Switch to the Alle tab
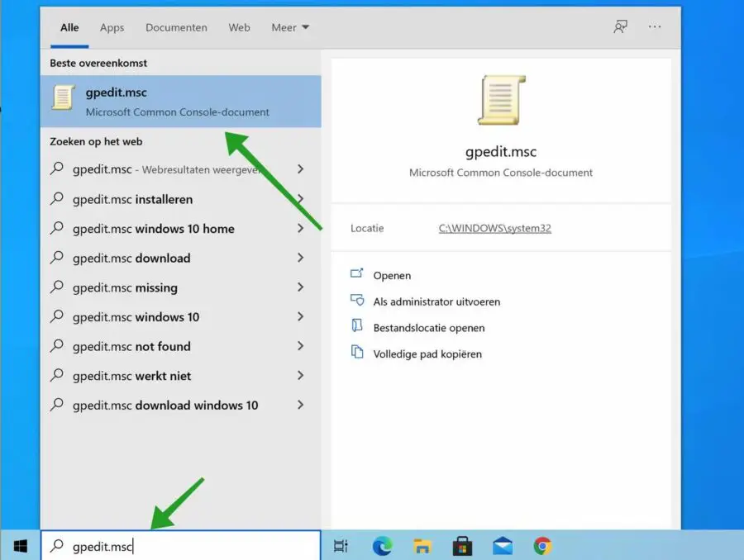This screenshot has height=560, width=744. 69,27
